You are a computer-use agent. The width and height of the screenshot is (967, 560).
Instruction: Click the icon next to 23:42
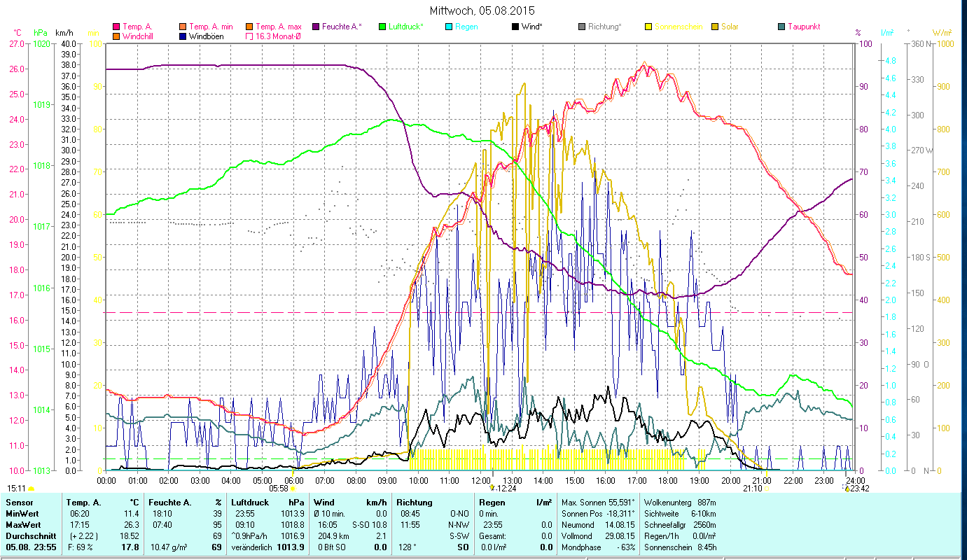tap(846, 489)
